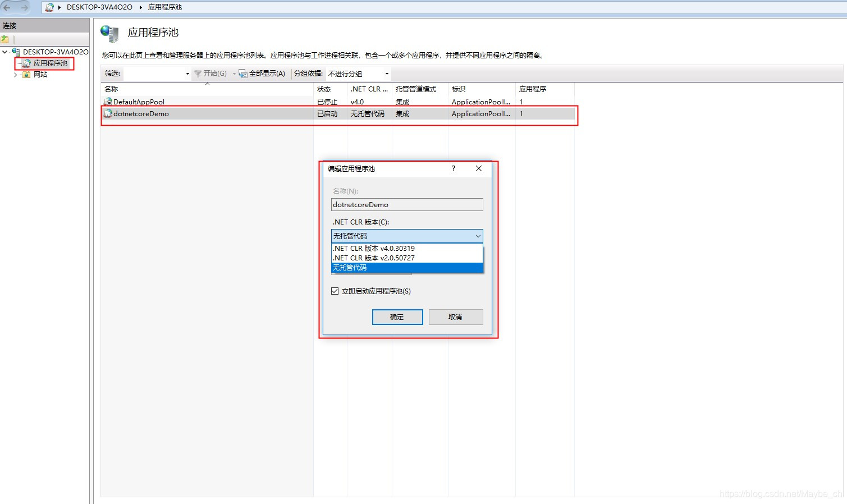
Task: Select the dotnetcoreDemo row
Action: coord(338,113)
